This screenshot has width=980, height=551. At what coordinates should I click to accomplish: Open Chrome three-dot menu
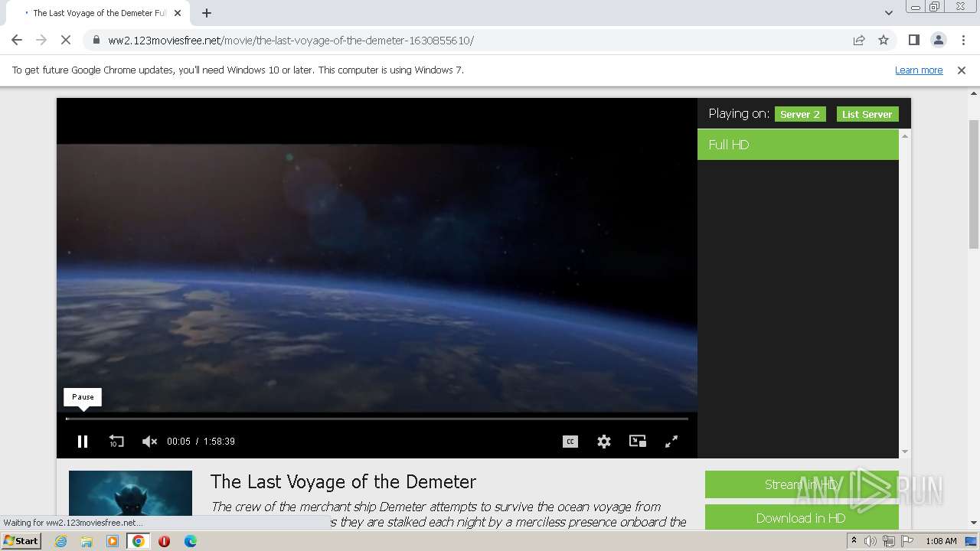pos(962,40)
